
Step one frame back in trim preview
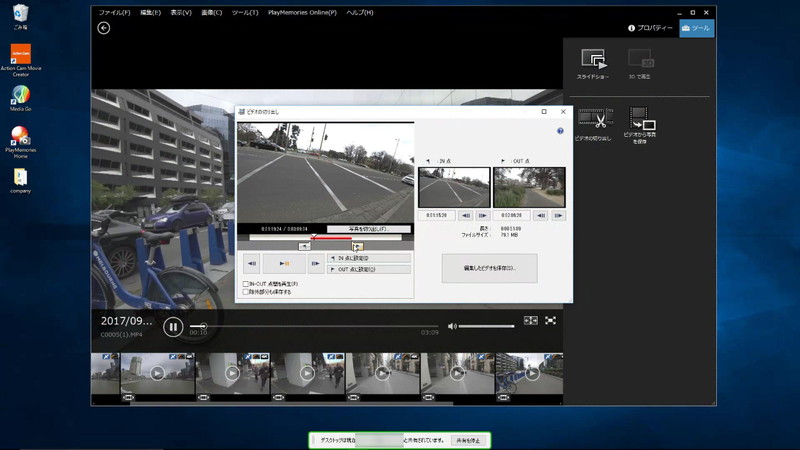(252, 264)
